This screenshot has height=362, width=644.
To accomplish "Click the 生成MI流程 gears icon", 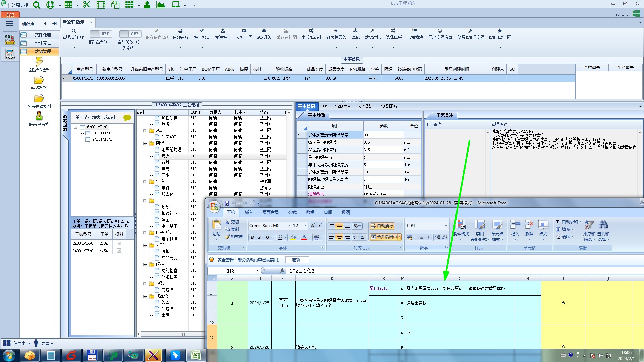I will tap(311, 31).
